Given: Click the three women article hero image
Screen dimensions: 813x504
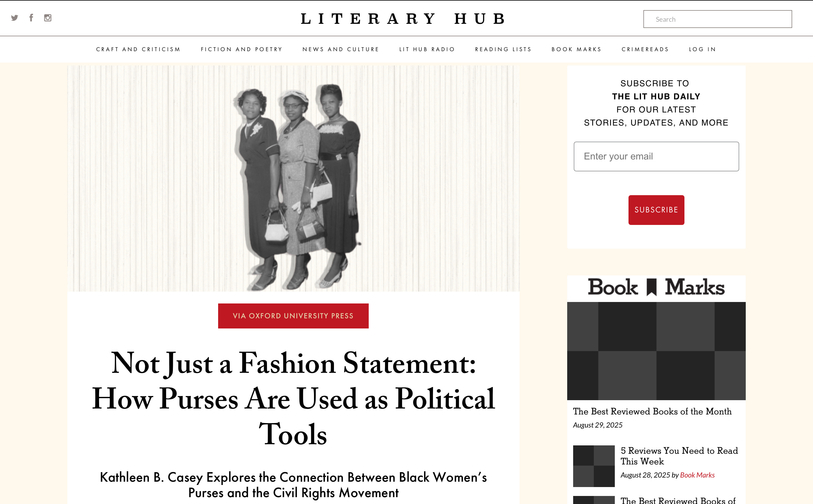Looking at the screenshot, I should [x=293, y=178].
